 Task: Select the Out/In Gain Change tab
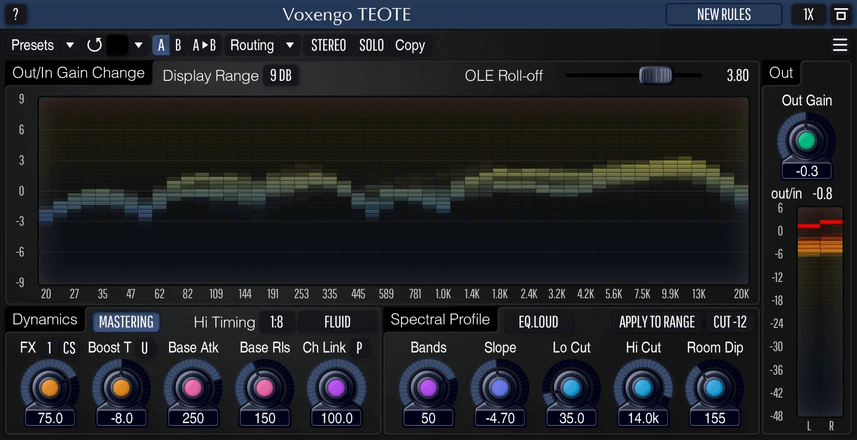[79, 73]
